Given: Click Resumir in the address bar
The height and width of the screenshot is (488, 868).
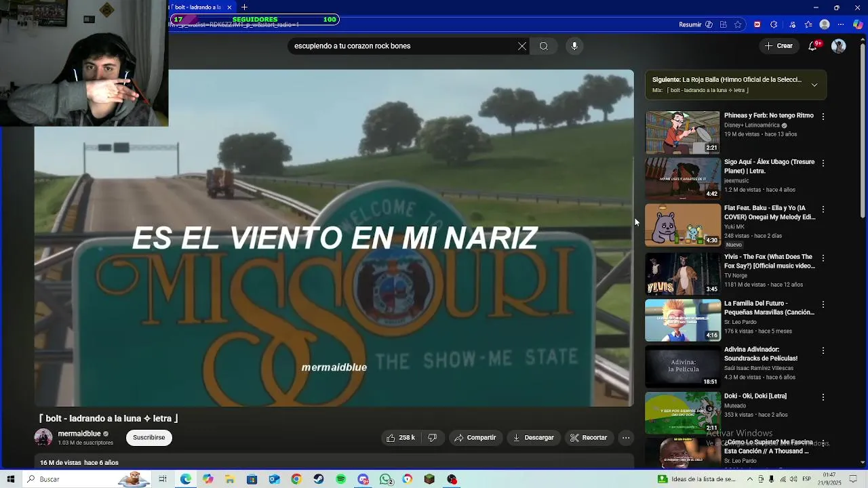Looking at the screenshot, I should [695, 24].
